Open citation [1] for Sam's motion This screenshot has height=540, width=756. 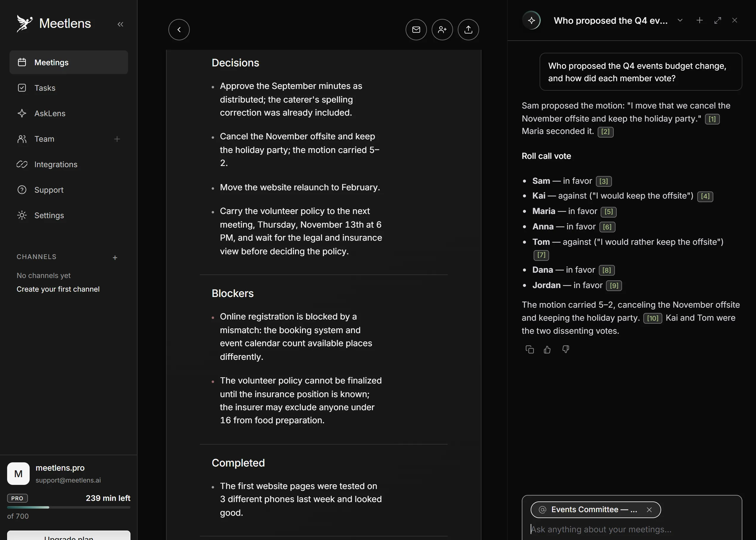[712, 119]
